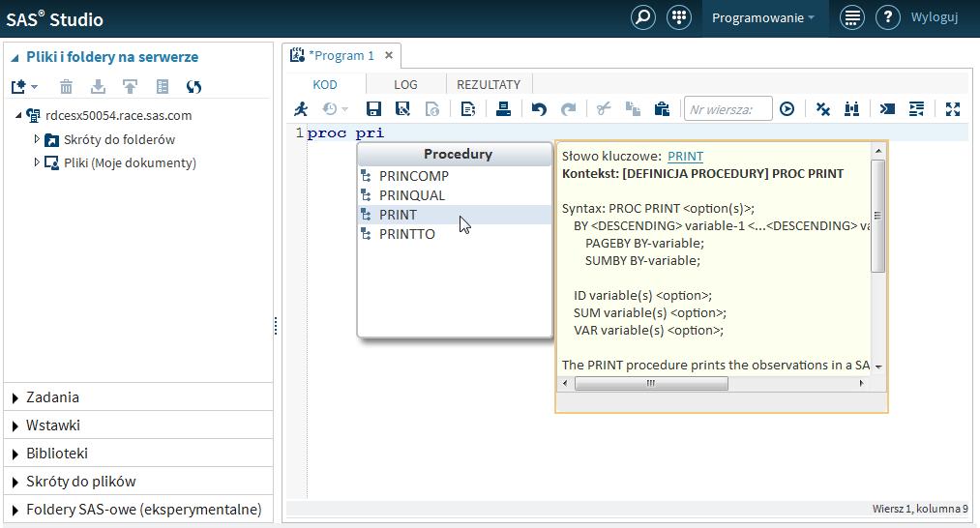Click the Save As icon
980x528 pixels.
point(403,109)
